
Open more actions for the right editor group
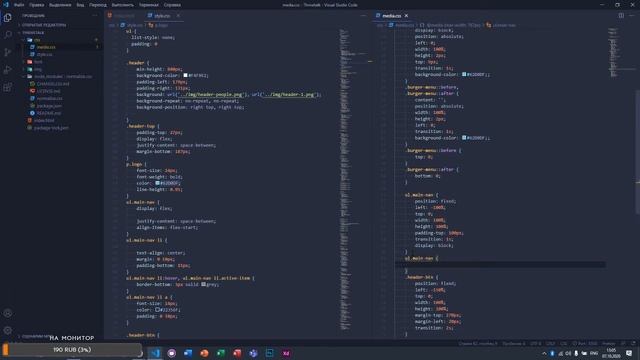(x=632, y=16)
